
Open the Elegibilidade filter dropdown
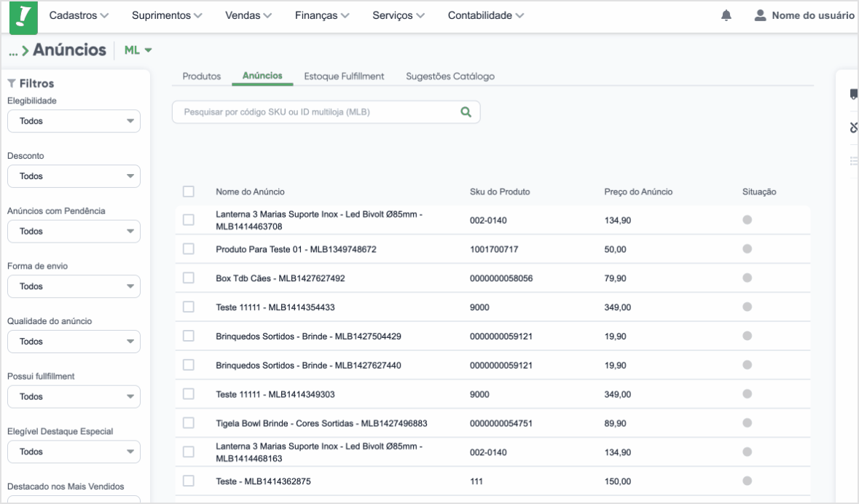pos(74,121)
